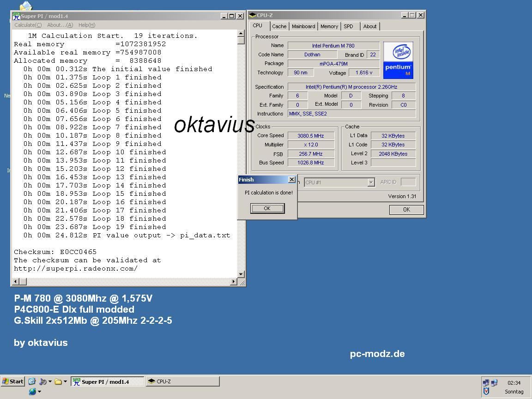Click the "PI calculation is done!" message
Image resolution: width=532 pixels, height=399 pixels.
pyautogui.click(x=269, y=193)
